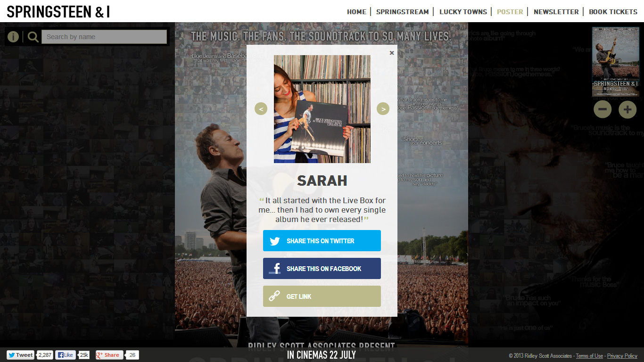Go to previous fan with left arrow

coord(261,109)
